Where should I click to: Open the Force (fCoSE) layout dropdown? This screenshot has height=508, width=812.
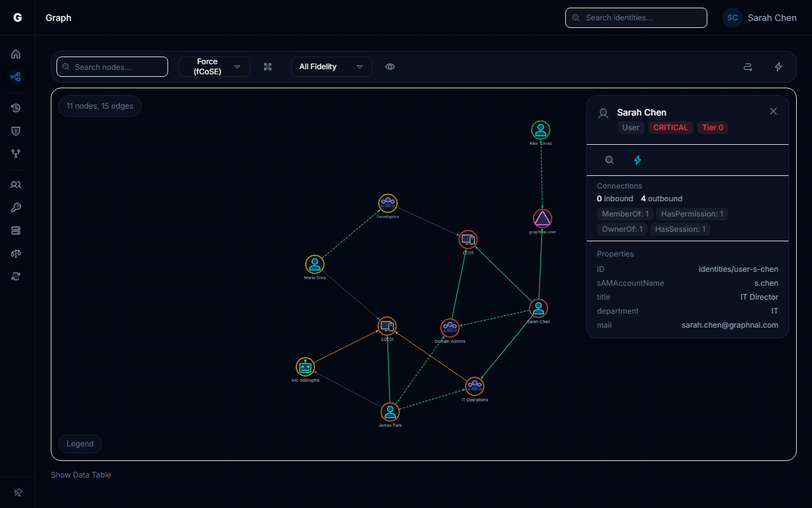coord(214,66)
